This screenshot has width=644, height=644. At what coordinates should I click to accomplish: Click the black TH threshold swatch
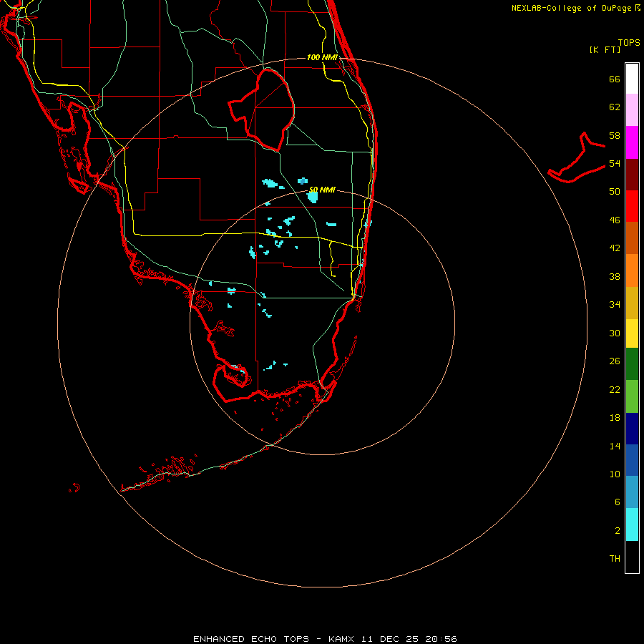(632, 557)
